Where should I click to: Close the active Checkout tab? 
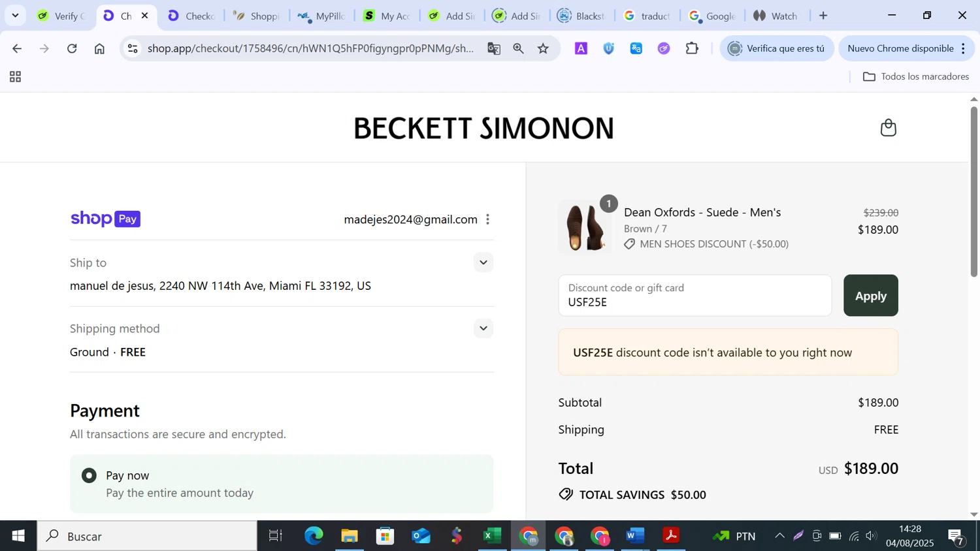click(145, 16)
